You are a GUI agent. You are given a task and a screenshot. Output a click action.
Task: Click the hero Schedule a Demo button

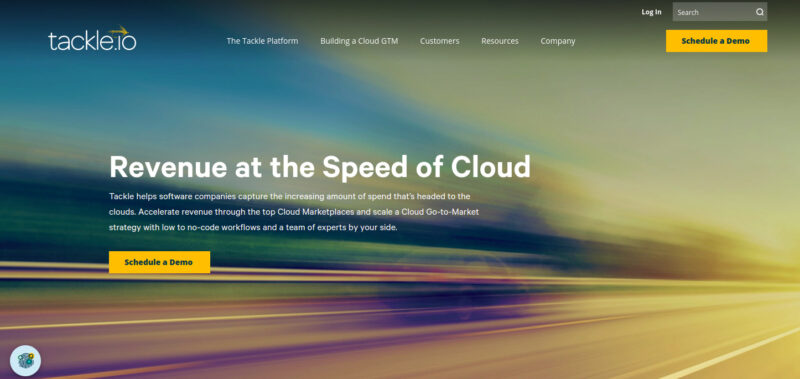(x=159, y=262)
